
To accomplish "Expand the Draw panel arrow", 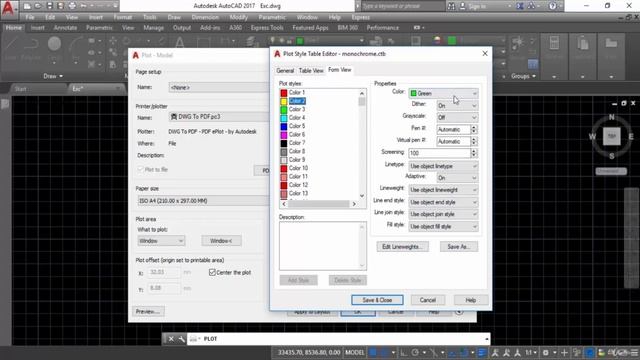I will (x=61, y=76).
